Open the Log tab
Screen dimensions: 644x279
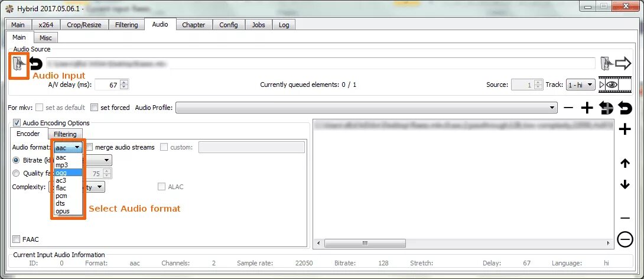(x=284, y=25)
